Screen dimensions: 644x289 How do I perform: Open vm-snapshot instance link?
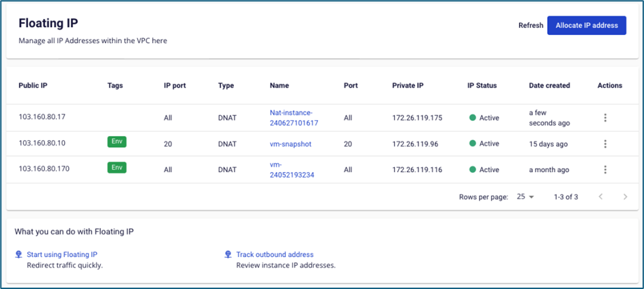pos(291,143)
